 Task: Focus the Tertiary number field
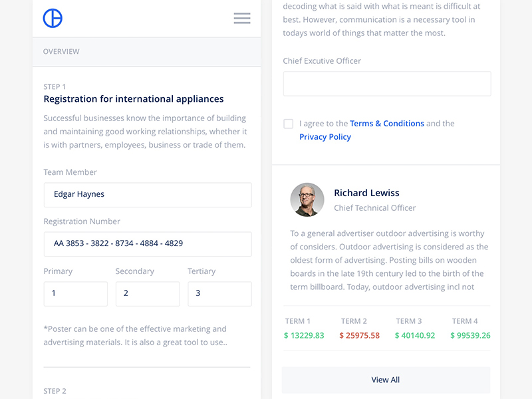pyautogui.click(x=219, y=294)
